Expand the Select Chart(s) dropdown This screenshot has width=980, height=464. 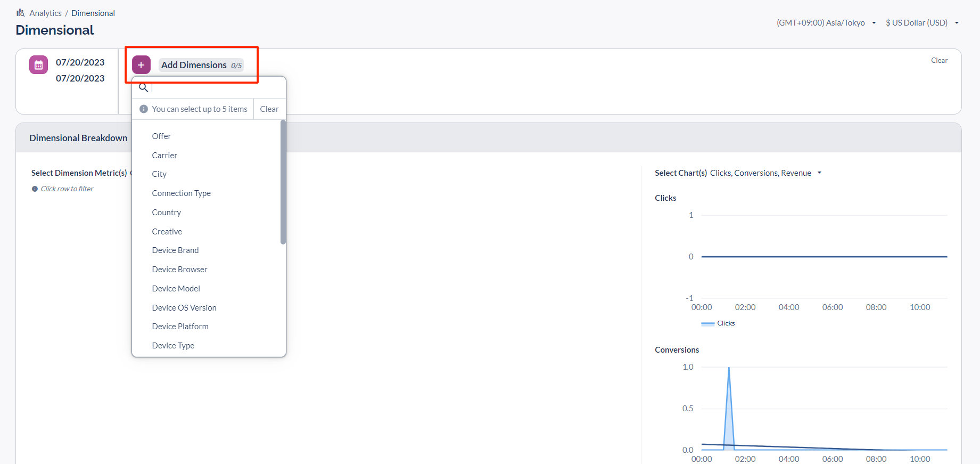(819, 173)
